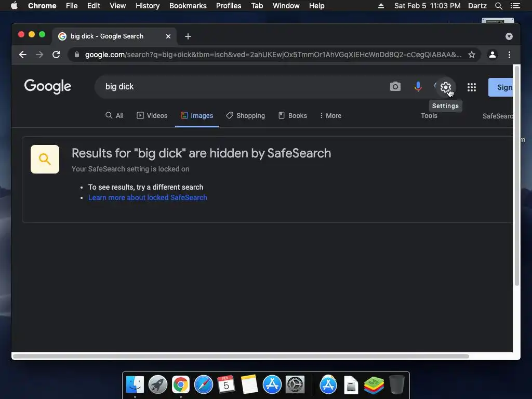Click the Sign in button
The height and width of the screenshot is (399, 532).
click(x=500, y=87)
